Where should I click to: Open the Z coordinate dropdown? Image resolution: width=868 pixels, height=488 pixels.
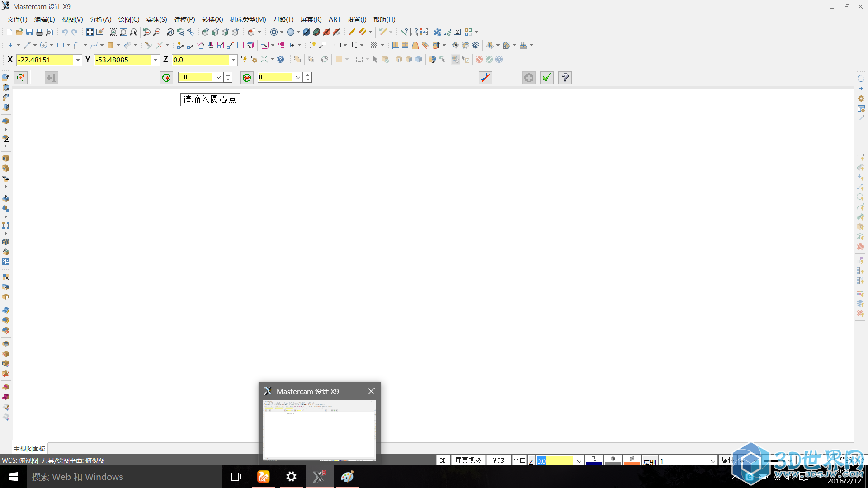(x=233, y=60)
